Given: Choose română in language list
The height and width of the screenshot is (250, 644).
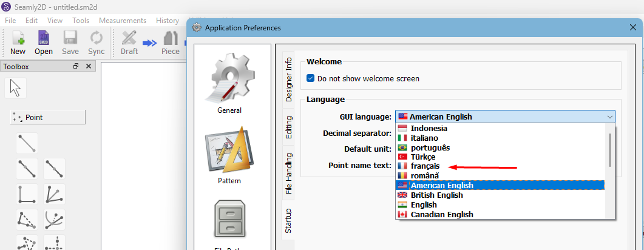Looking at the screenshot, I should tap(500, 176).
